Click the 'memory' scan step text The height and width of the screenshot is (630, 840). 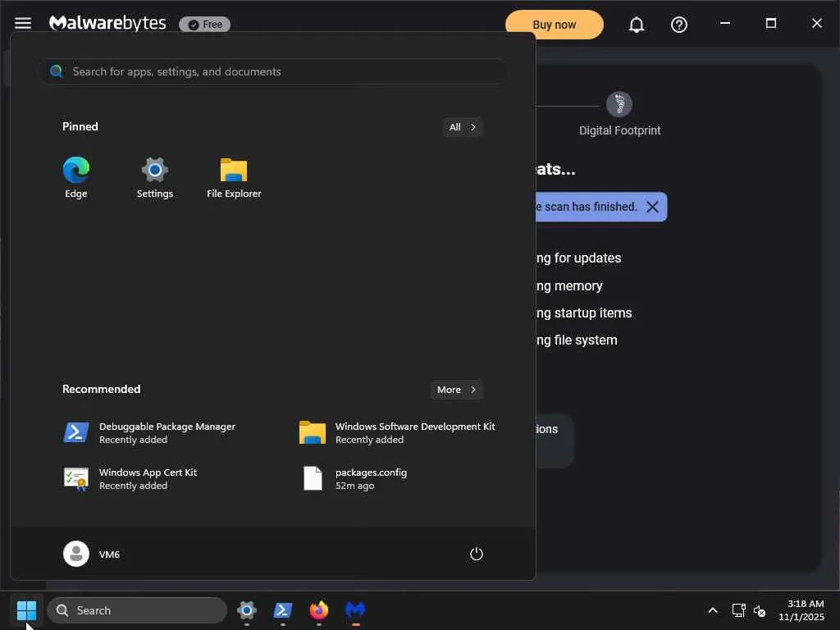pos(569,286)
